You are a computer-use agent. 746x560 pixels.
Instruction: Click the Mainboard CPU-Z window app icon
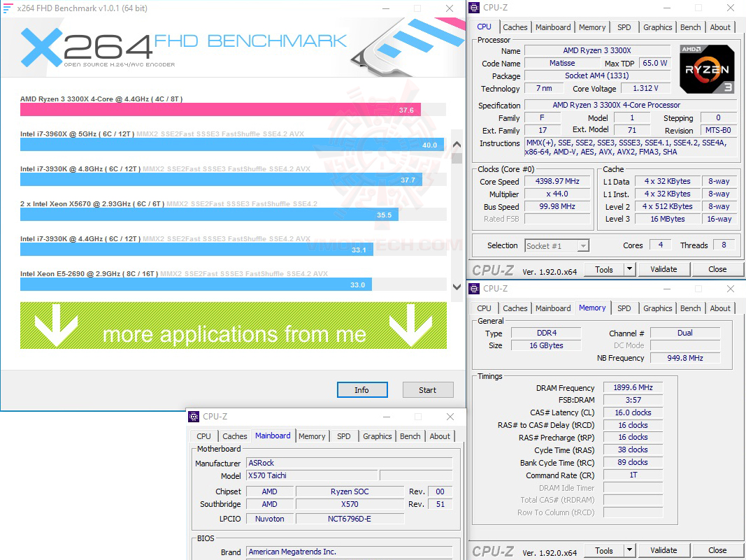coord(194,417)
